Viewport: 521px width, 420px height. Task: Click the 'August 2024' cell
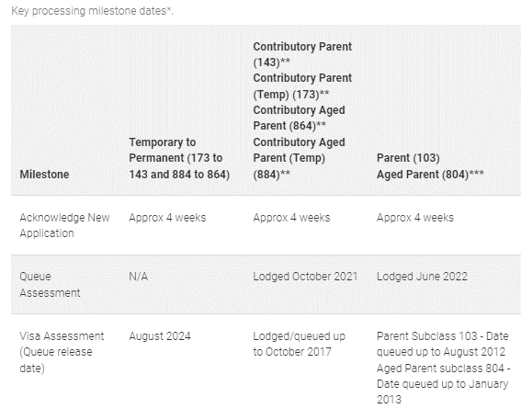click(x=160, y=336)
